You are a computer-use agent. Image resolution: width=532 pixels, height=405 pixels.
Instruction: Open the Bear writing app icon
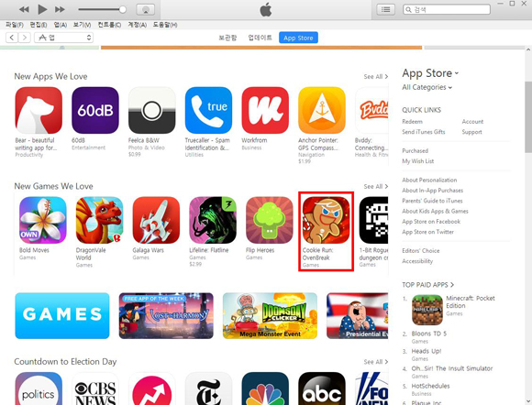[x=39, y=110]
